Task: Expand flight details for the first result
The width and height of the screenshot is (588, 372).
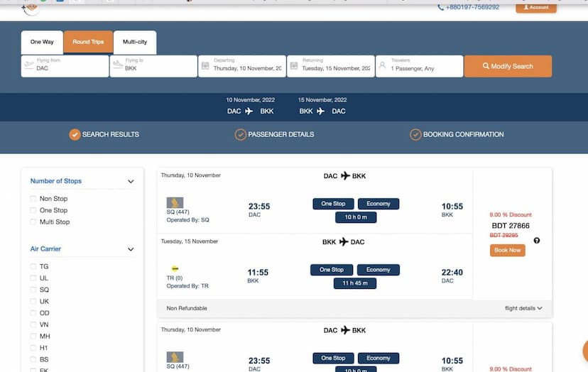Action: (523, 308)
